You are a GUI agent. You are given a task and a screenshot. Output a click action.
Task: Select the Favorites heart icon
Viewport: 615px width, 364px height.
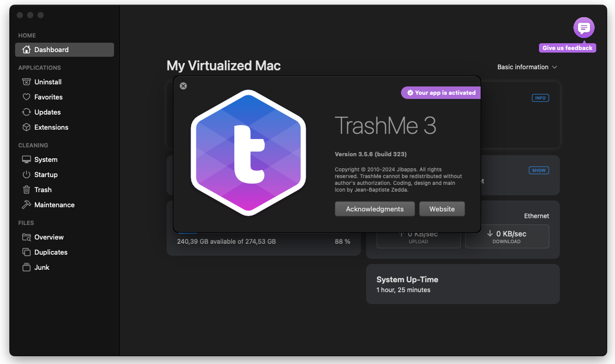coord(27,97)
